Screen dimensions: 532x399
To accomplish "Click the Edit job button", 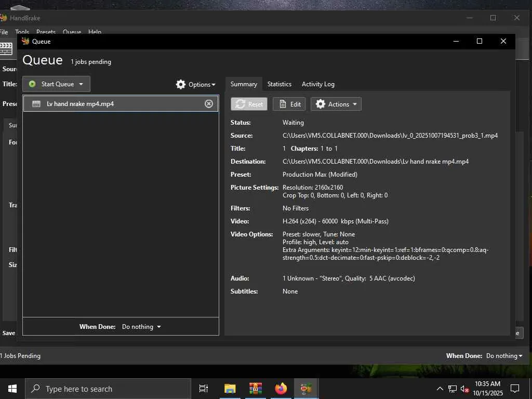I will coord(289,104).
